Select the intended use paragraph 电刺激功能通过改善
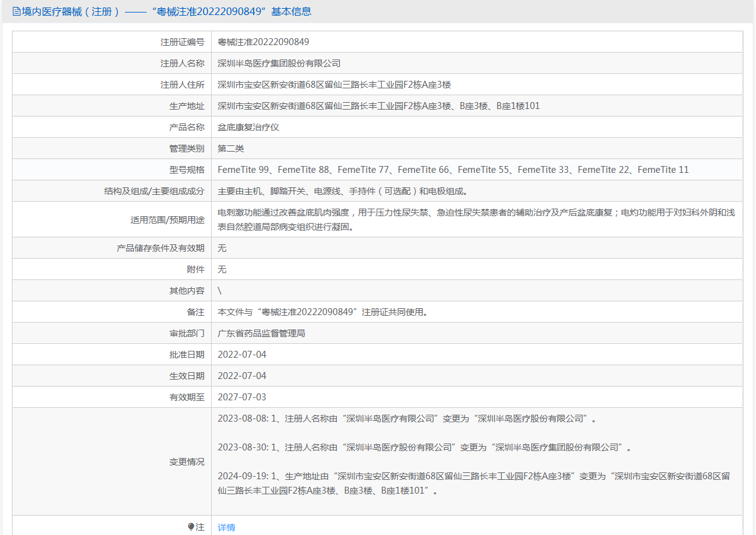Screen dimensions: 756x535 (x=476, y=220)
